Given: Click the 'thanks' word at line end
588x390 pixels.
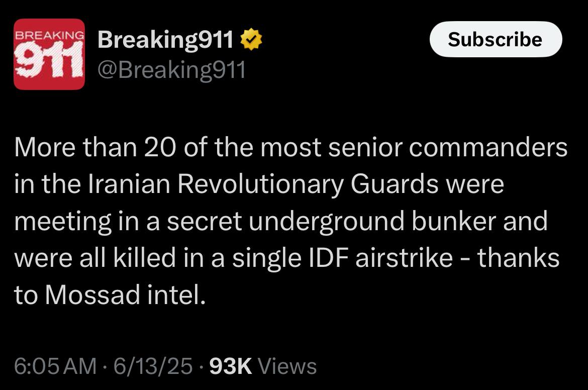Looking at the screenshot, I should point(519,258).
